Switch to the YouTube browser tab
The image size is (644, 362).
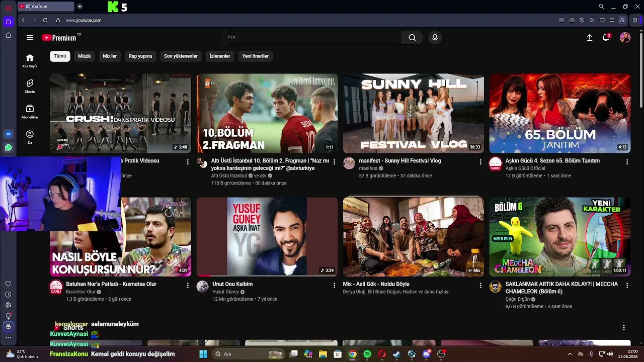point(46,7)
